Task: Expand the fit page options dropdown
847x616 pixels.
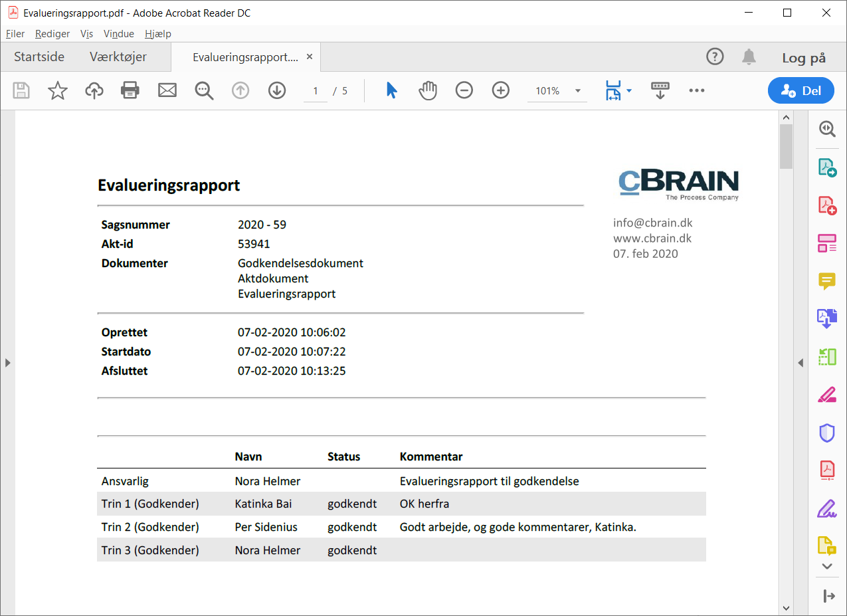Action: (x=629, y=91)
